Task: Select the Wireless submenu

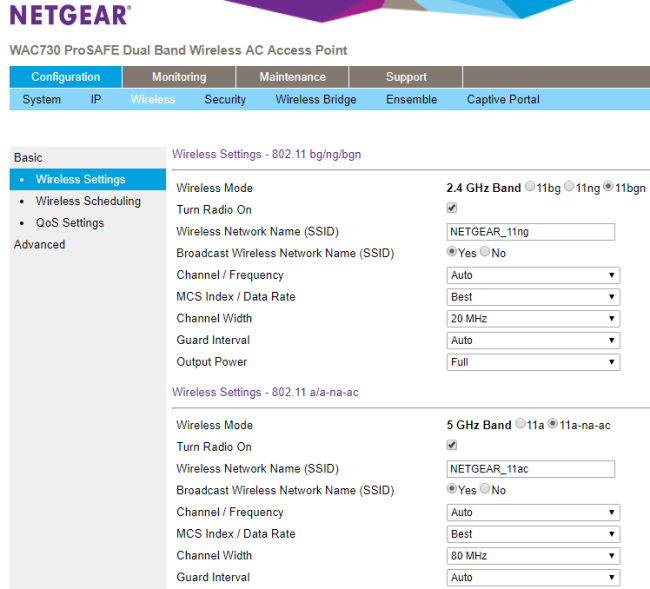Action: click(x=153, y=99)
